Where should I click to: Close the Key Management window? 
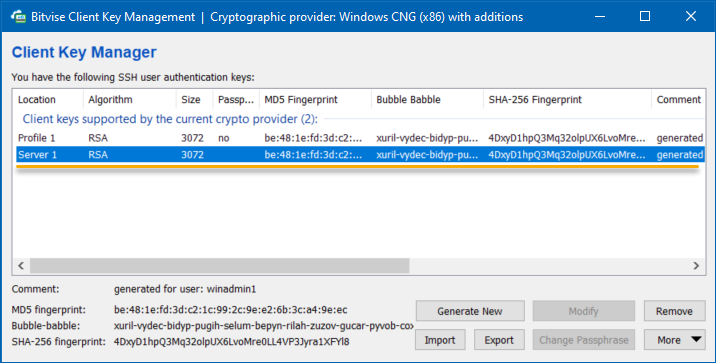click(690, 16)
